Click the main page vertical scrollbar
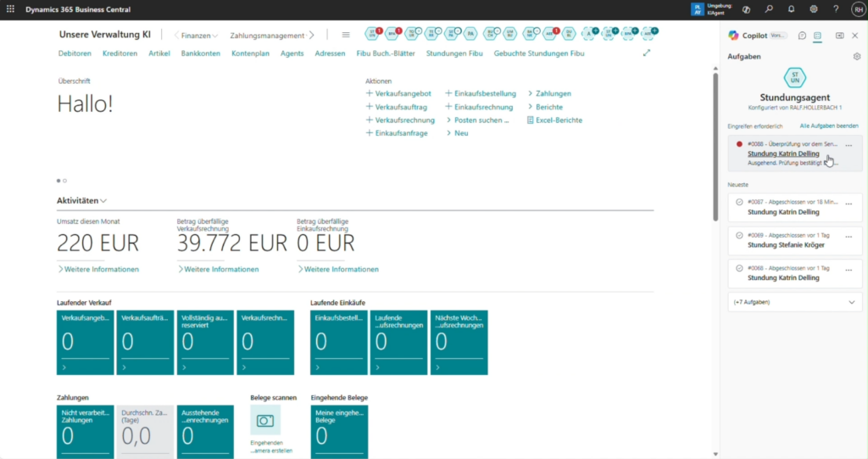This screenshot has height=459, width=868. click(715, 146)
